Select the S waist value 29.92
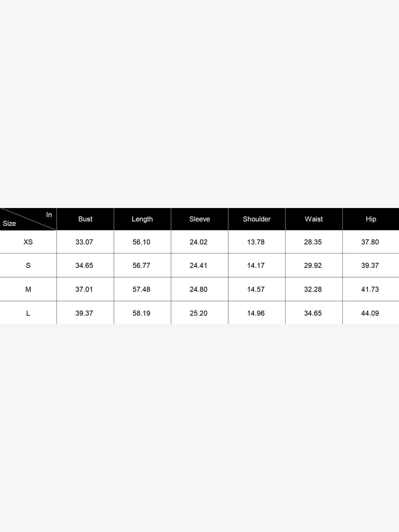 [313, 265]
